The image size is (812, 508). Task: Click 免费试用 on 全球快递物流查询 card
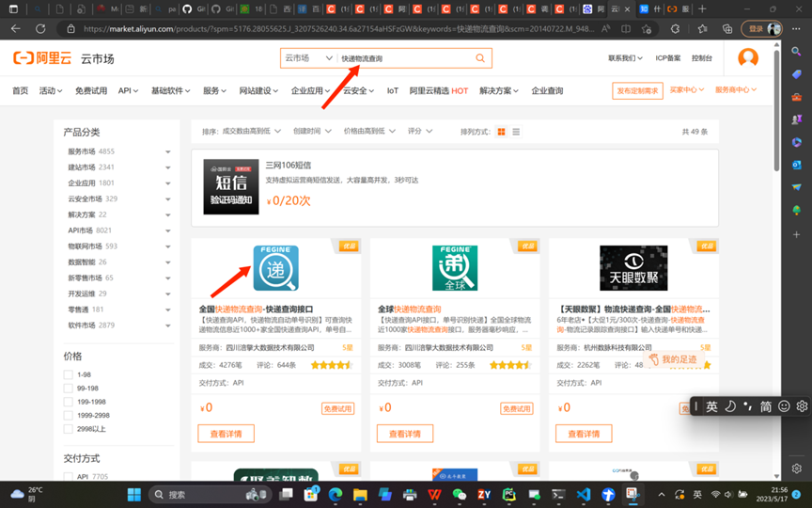[516, 408]
